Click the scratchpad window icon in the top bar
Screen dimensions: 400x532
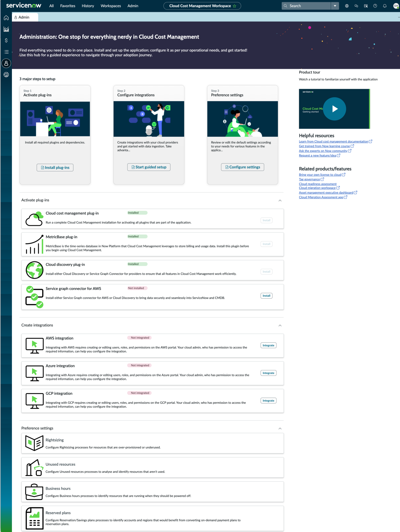pyautogui.click(x=366, y=6)
